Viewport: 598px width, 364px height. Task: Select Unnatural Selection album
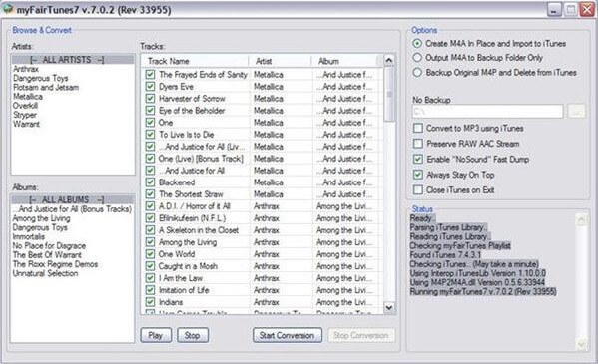coord(73,273)
